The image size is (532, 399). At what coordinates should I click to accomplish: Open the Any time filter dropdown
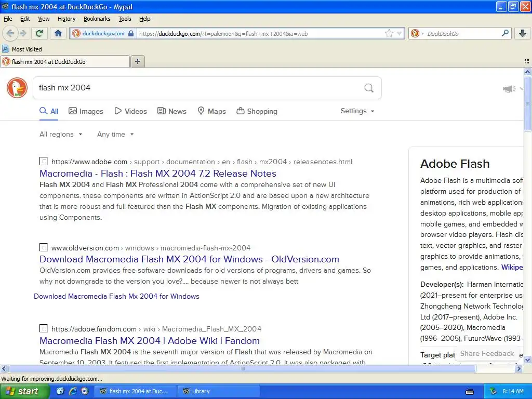(x=115, y=135)
